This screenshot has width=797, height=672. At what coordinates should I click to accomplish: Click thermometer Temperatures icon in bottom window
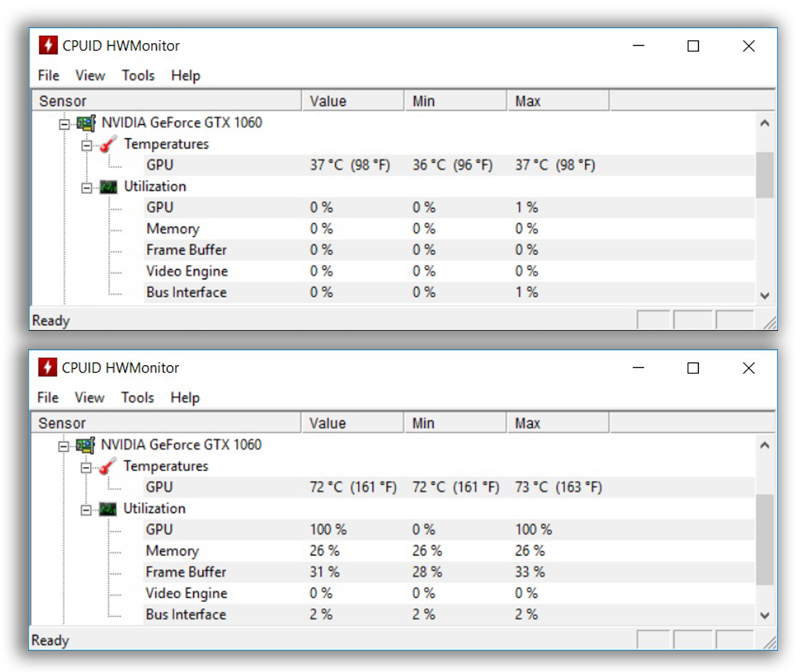(109, 466)
